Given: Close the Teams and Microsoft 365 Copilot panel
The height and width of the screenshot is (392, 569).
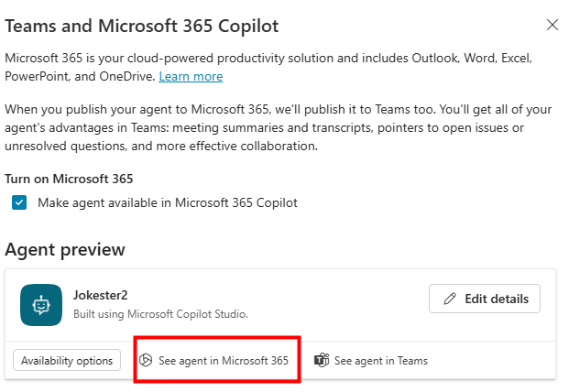Looking at the screenshot, I should coord(552,25).
